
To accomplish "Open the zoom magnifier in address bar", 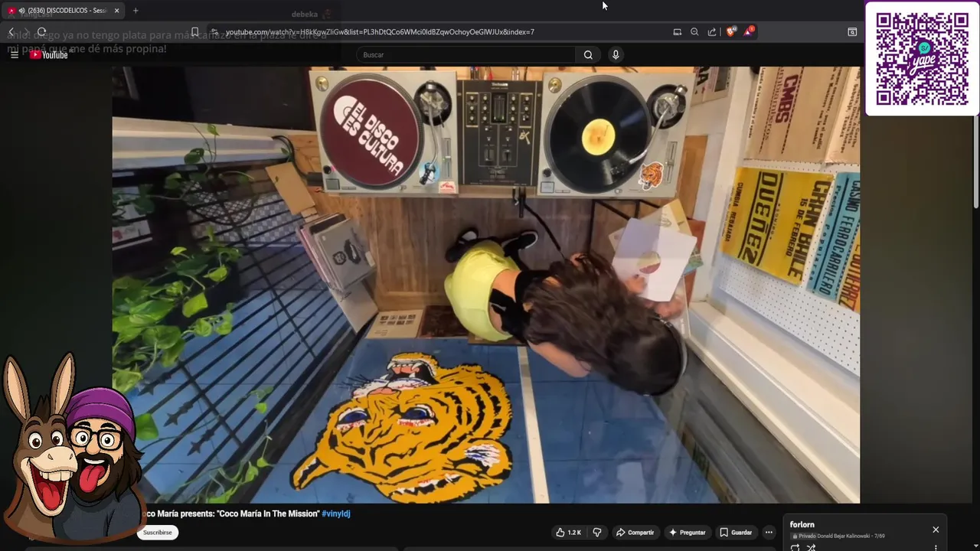I will pyautogui.click(x=694, y=32).
